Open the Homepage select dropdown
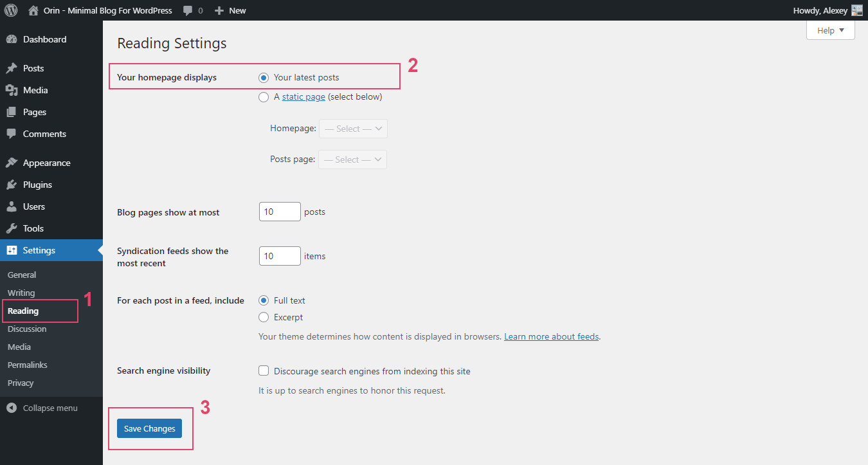868x465 pixels. click(x=353, y=129)
